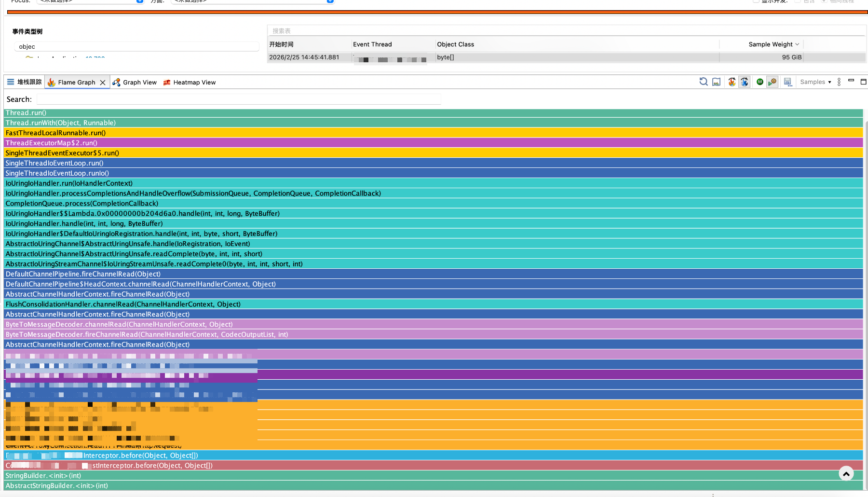Open the Samples dropdown
Screen dimensions: 868x497
(815, 82)
